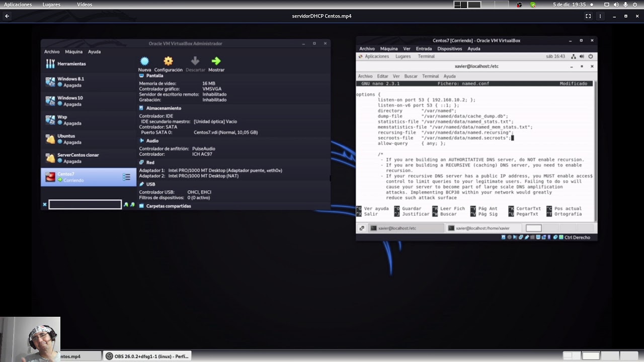Click the Pantalla section header
Viewport: 644px width, 362px height.
click(151, 75)
